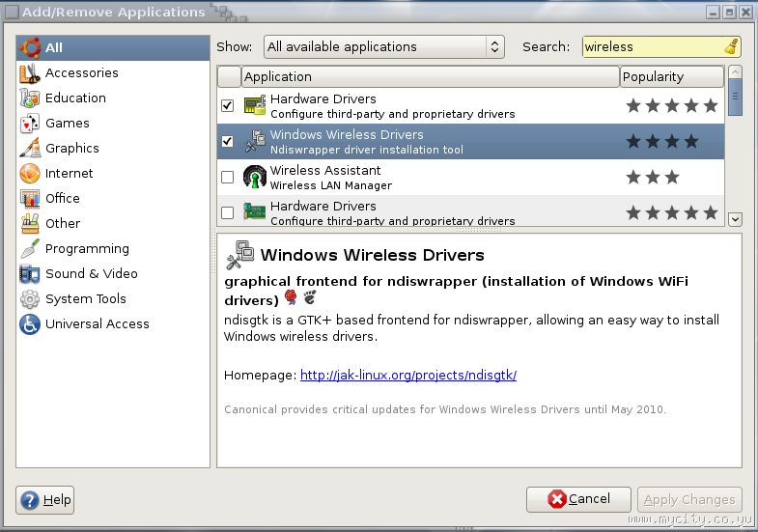Select the Universal Access category label
Image resolution: width=758 pixels, height=532 pixels.
coord(98,324)
